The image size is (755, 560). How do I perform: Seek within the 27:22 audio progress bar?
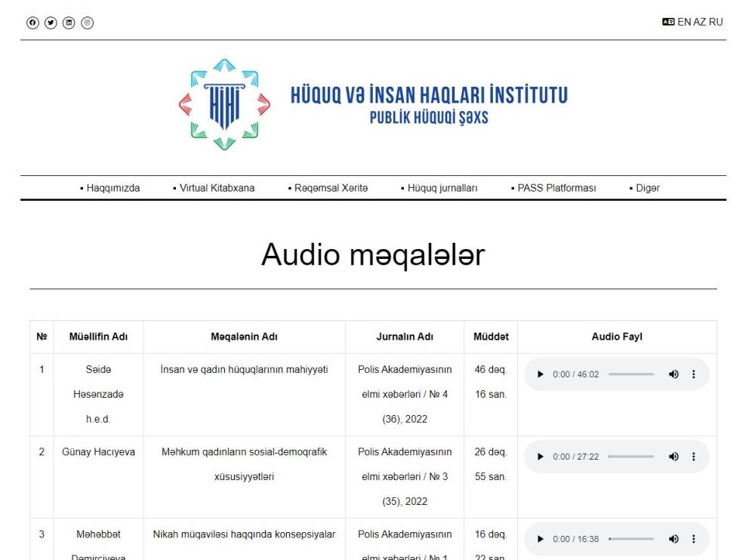pos(631,457)
